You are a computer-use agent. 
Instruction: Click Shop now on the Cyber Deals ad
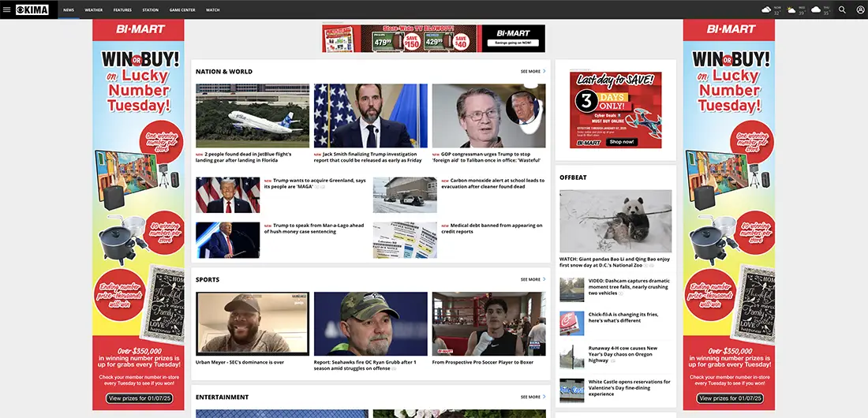[621, 142]
